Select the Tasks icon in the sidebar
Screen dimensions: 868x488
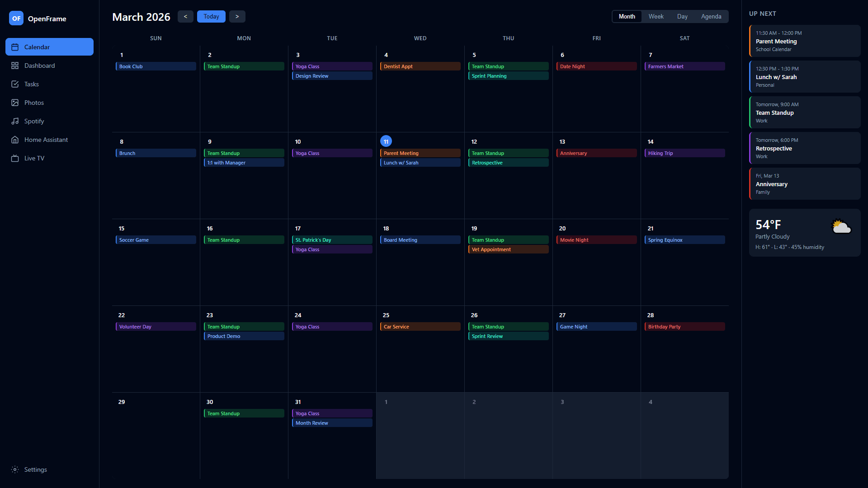tap(31, 84)
